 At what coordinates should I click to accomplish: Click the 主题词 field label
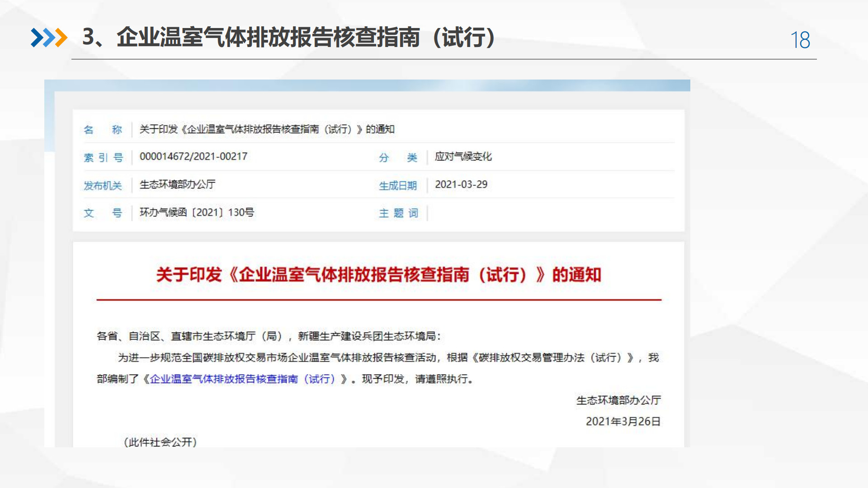coord(399,213)
